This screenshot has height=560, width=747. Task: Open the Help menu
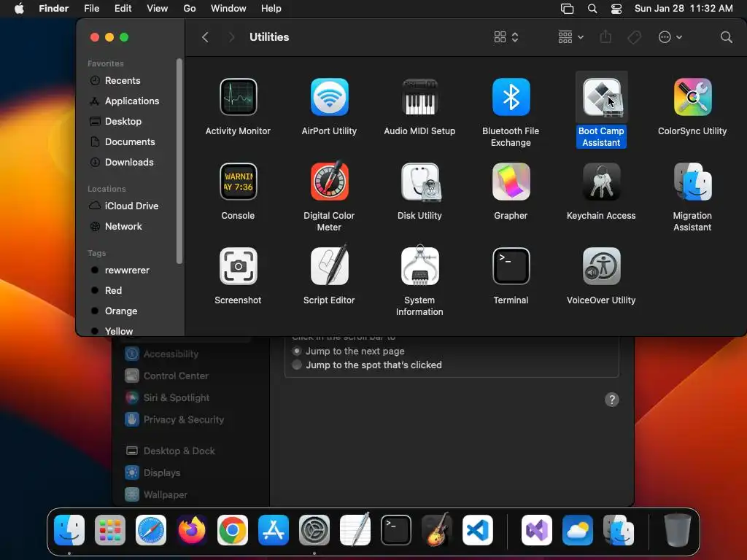pos(271,9)
